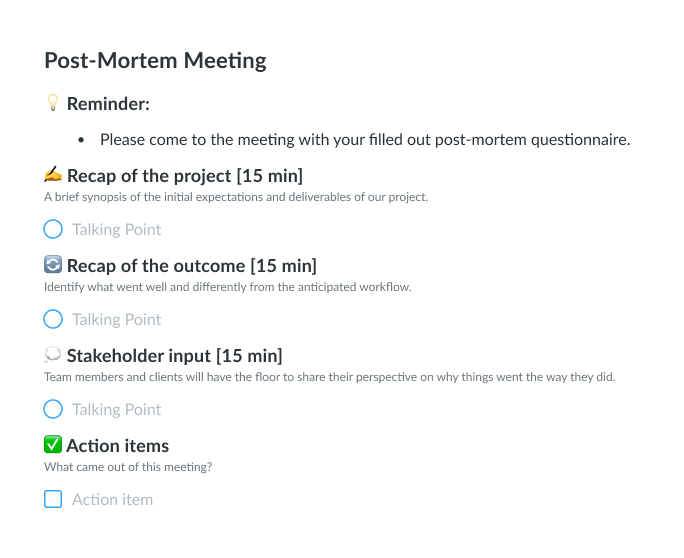
Task: Click the Post-Mortem Meeting title
Action: (155, 60)
